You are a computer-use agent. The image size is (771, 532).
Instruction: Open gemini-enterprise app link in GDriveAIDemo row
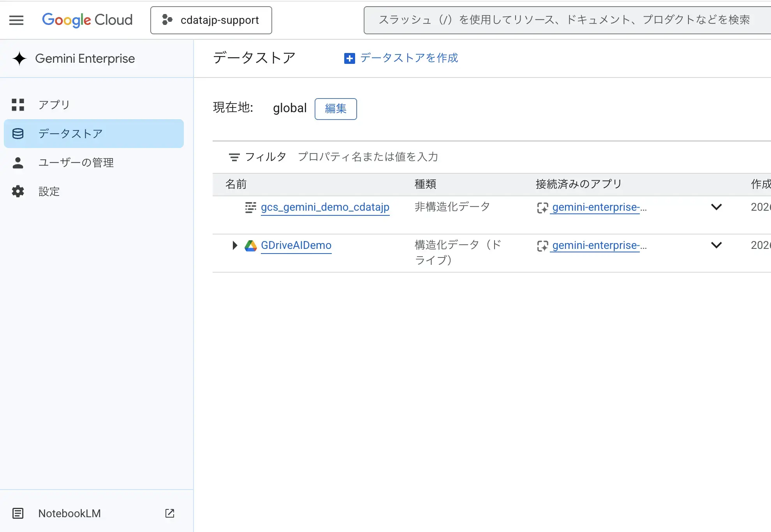[x=599, y=245]
